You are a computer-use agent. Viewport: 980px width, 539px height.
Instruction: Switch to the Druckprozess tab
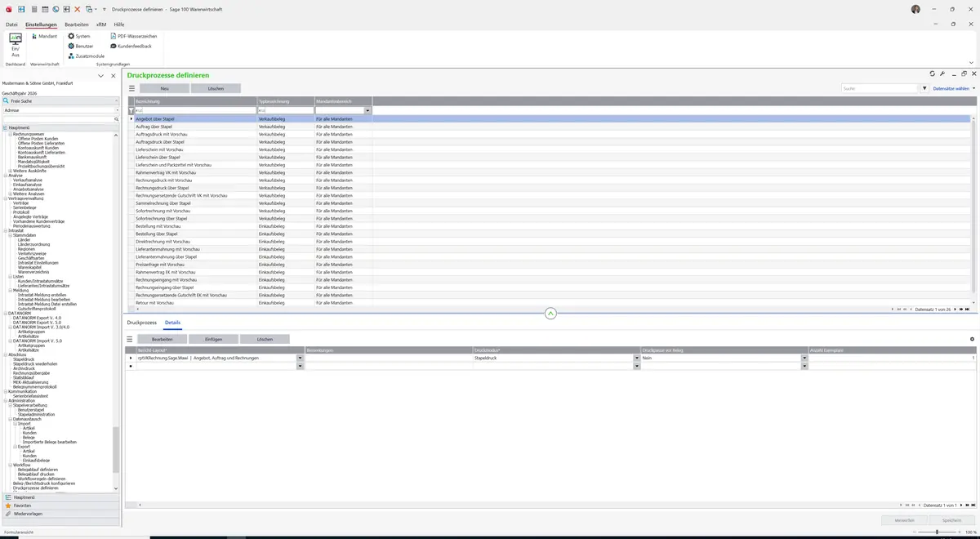(142, 323)
